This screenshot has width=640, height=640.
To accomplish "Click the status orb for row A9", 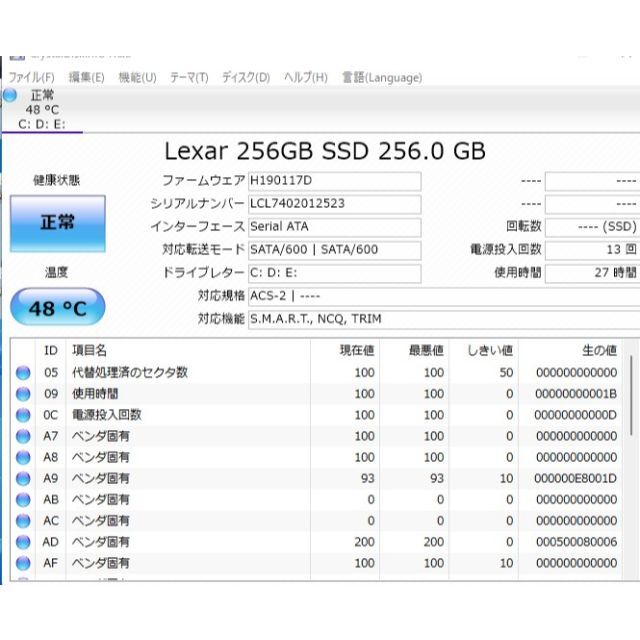I will (x=23, y=478).
